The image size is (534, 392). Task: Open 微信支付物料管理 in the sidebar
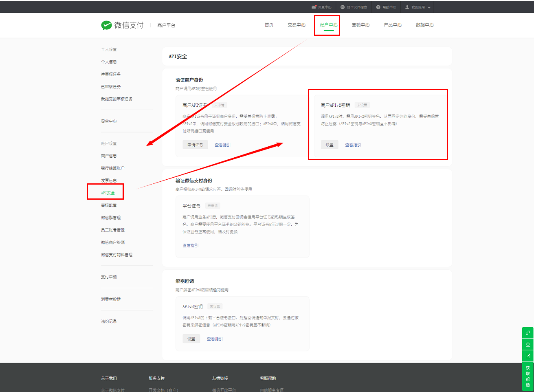tap(116, 255)
